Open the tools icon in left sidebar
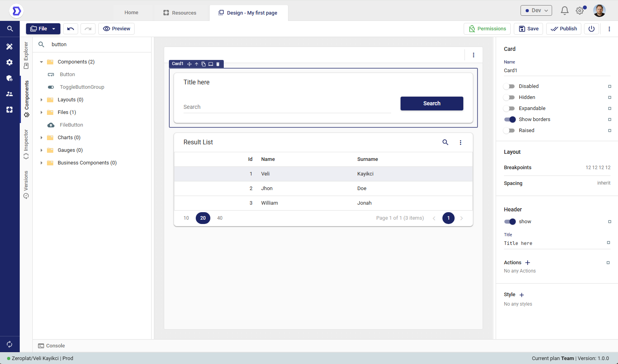 pos(9,47)
